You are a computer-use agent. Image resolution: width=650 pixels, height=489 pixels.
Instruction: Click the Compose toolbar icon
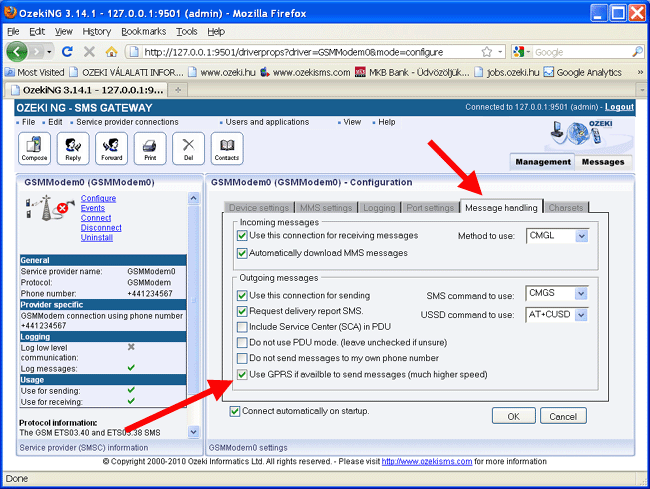[x=34, y=148]
